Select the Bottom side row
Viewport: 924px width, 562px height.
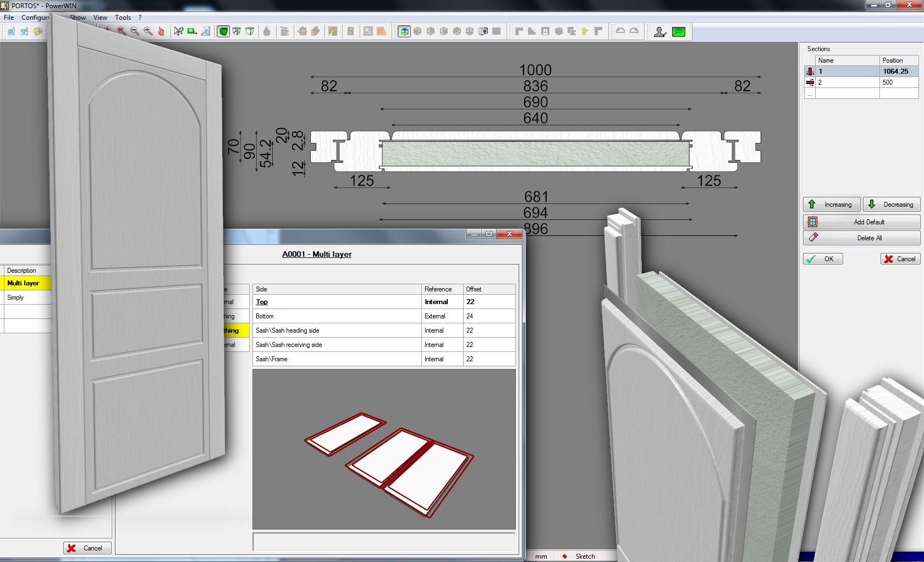(x=335, y=316)
